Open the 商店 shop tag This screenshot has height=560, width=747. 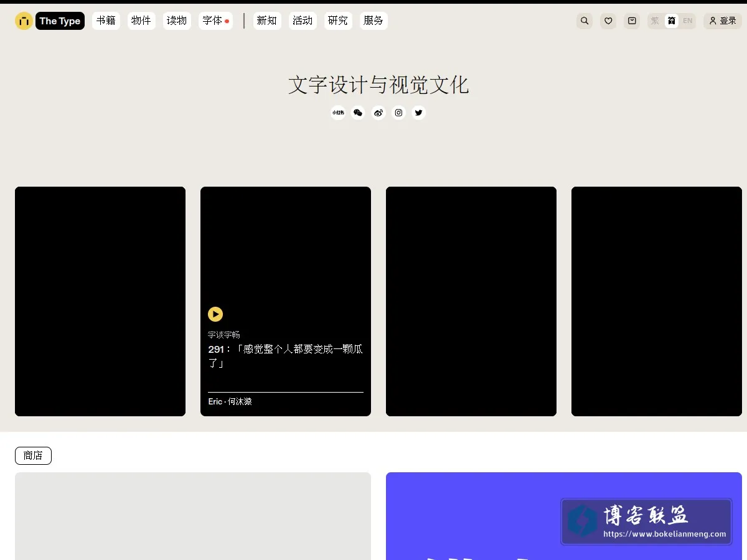[x=33, y=455]
